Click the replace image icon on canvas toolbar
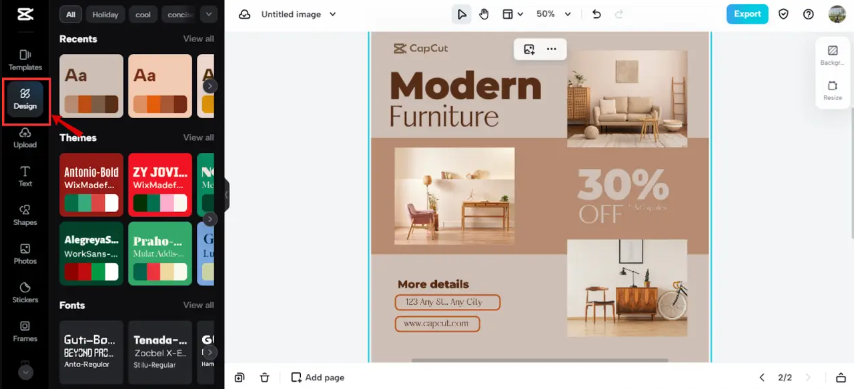The image size is (854, 389). [529, 49]
